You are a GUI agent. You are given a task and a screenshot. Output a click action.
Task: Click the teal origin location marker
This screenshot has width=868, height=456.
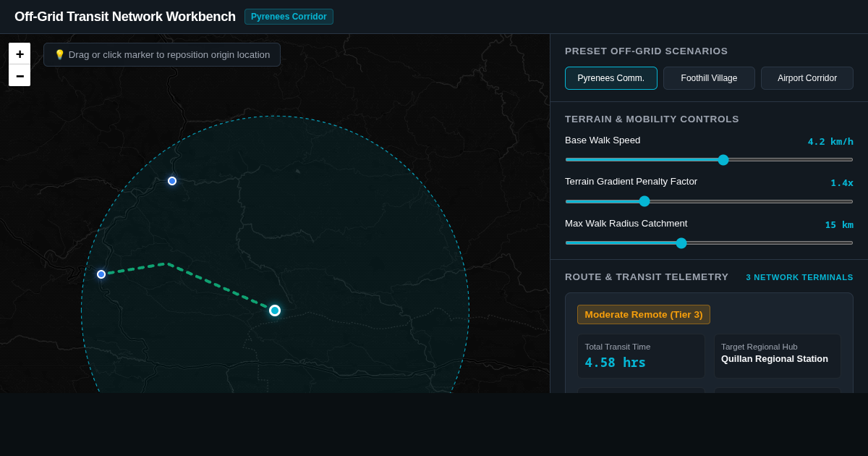(x=275, y=311)
